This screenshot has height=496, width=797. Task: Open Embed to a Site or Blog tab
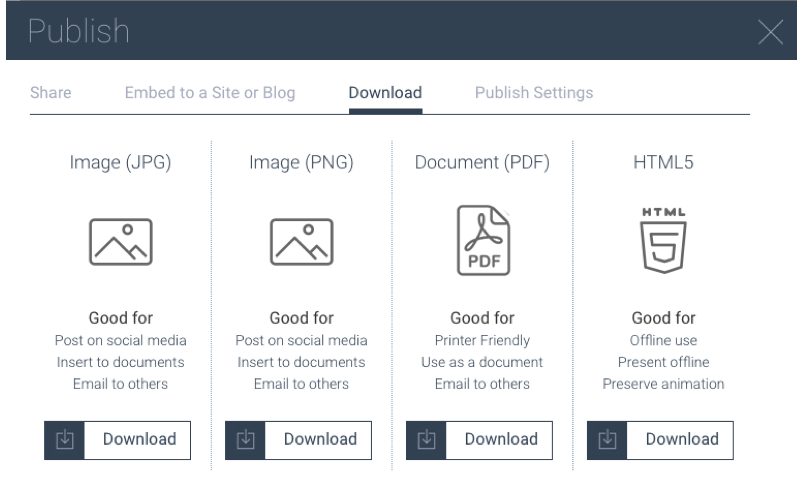point(210,92)
